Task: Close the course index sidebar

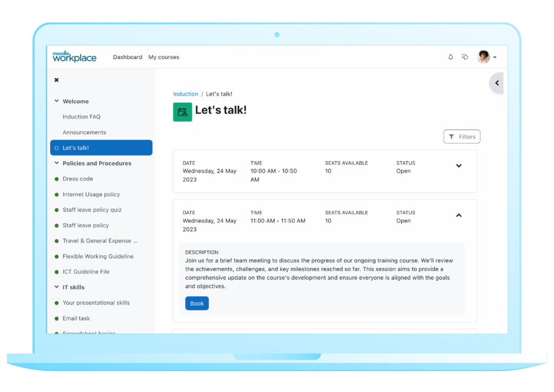Action: tap(56, 79)
